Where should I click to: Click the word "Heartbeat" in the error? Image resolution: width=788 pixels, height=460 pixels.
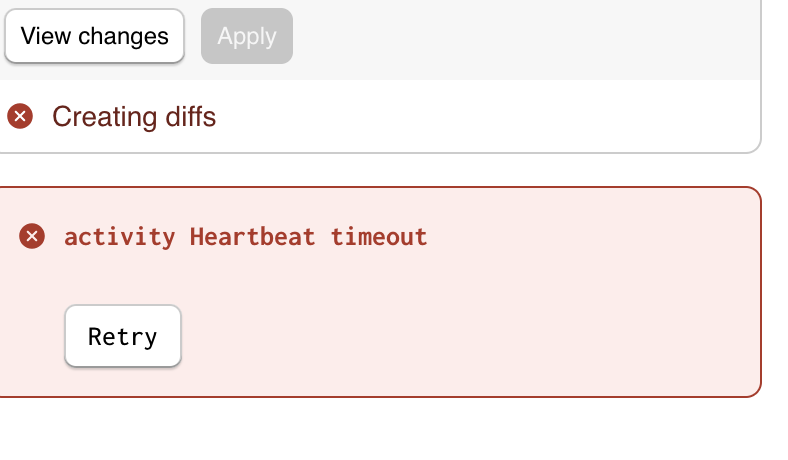(x=252, y=236)
